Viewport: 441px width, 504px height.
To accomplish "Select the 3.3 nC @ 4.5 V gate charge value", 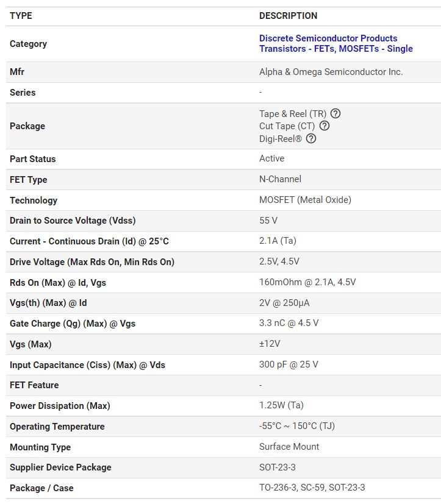I will pos(289,323).
